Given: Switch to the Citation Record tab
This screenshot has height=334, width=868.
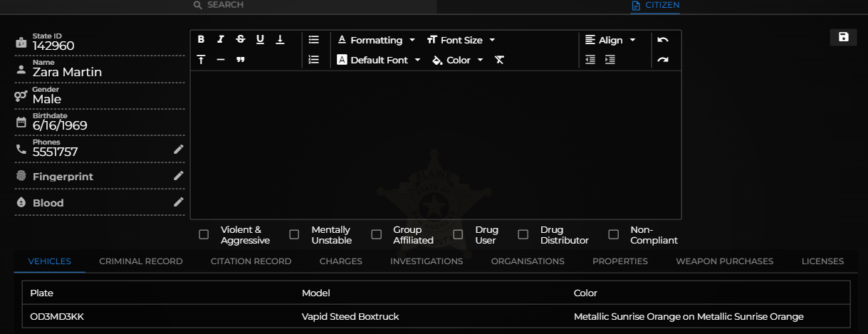Looking at the screenshot, I should 251,261.
